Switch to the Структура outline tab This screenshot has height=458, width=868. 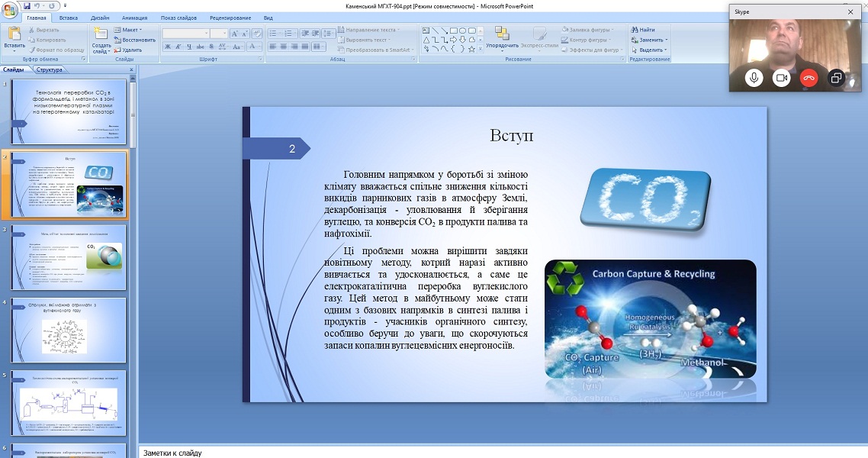(50, 69)
